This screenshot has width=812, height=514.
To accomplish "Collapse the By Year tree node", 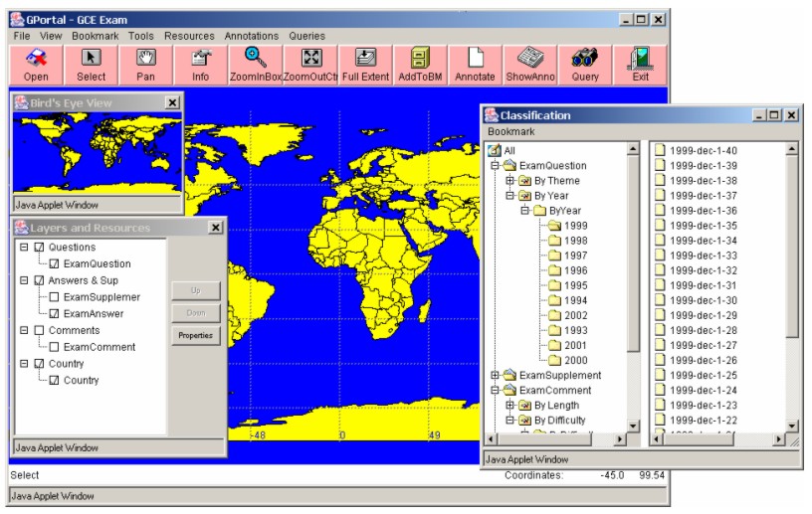I will click(510, 196).
